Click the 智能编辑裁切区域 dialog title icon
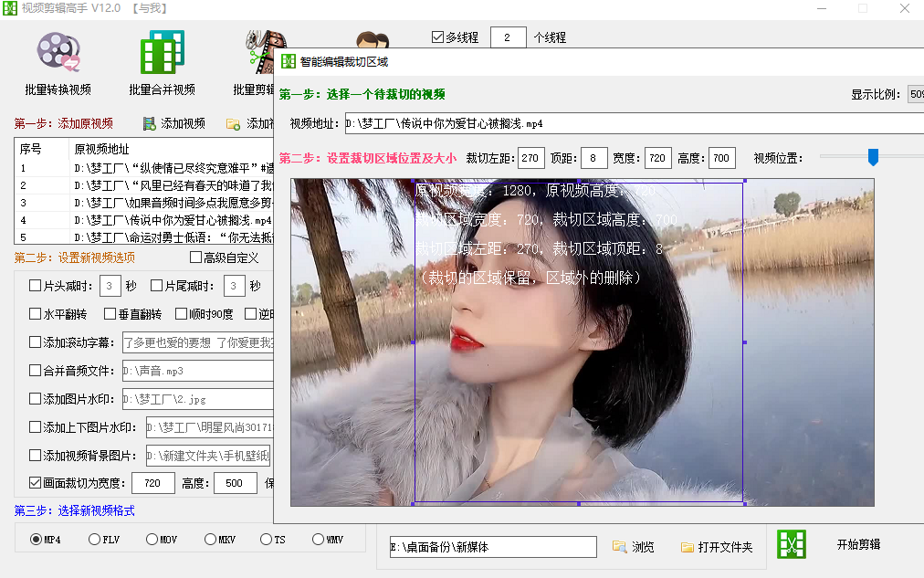The image size is (924, 578). [289, 62]
